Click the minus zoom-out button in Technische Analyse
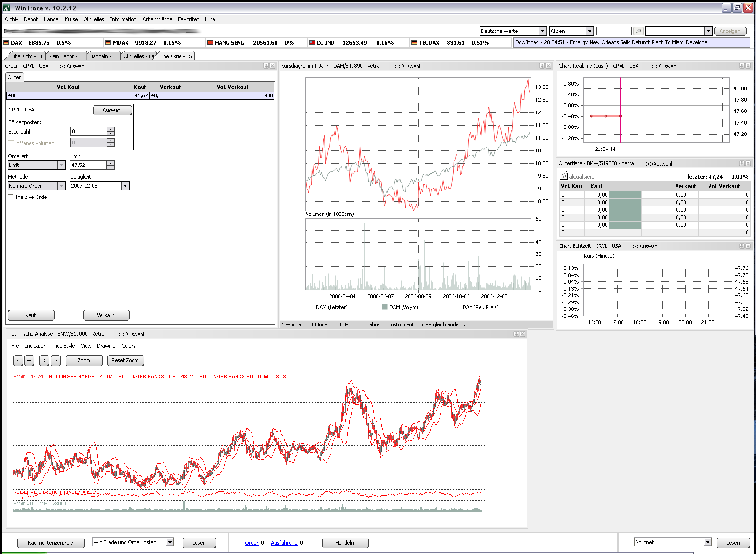 tap(18, 361)
